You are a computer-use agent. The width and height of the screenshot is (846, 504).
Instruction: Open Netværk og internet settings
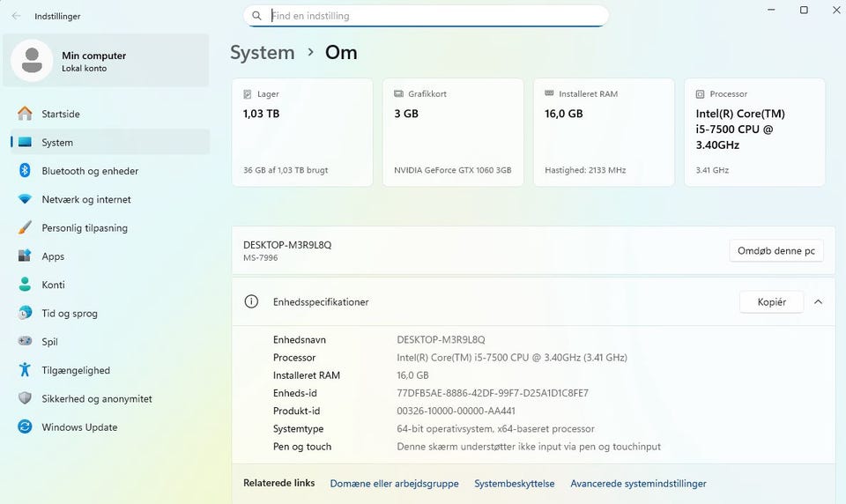[86, 199]
